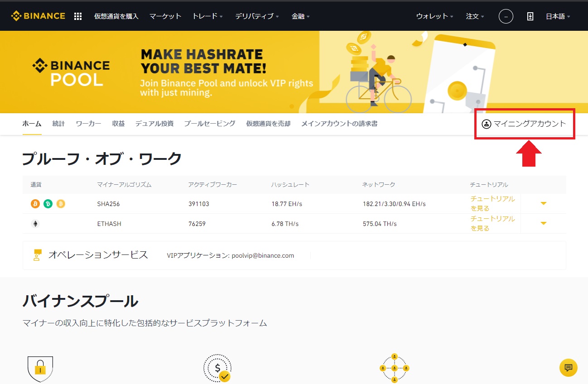Open マイニングアカウント account menu
Viewport: 588px width, 384px height.
click(x=524, y=124)
